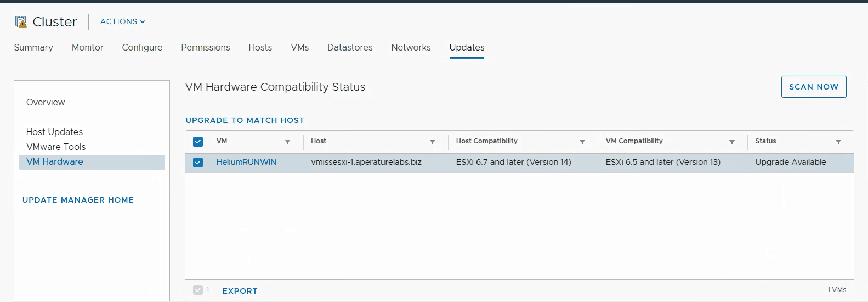
Task: Click the 'VM Hardware Compatibility Status' heading
Action: click(x=275, y=87)
